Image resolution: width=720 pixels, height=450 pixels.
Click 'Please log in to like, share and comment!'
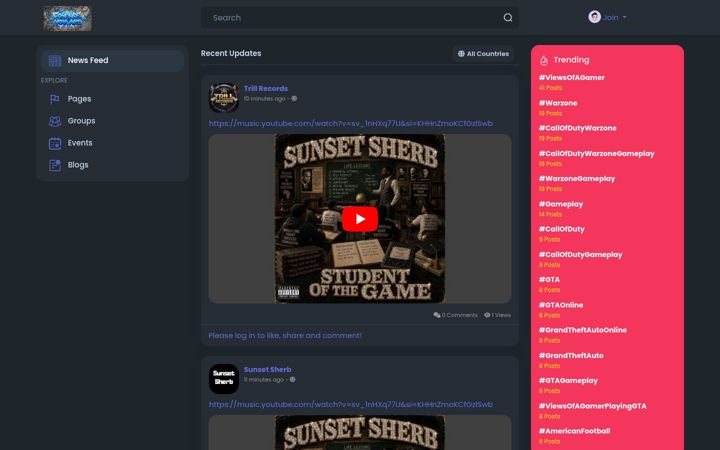[285, 336]
